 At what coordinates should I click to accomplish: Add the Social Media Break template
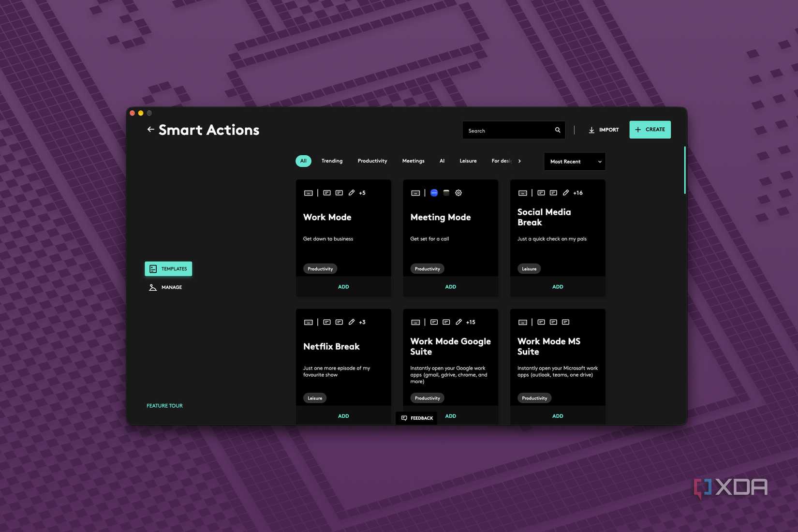558,287
